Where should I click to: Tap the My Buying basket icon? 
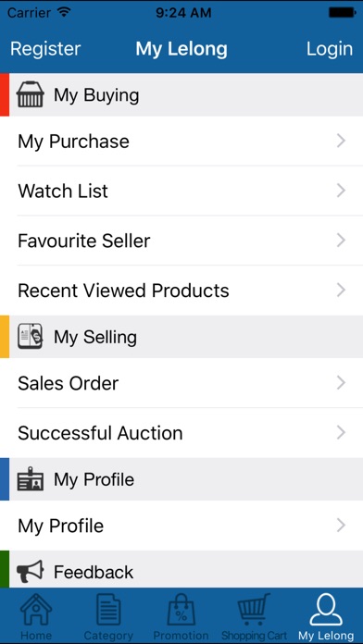point(30,95)
